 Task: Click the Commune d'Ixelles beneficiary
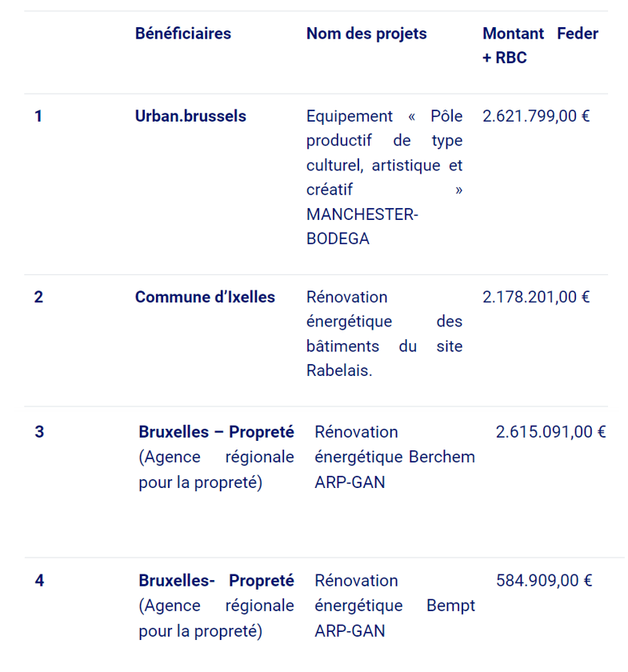pos(205,297)
